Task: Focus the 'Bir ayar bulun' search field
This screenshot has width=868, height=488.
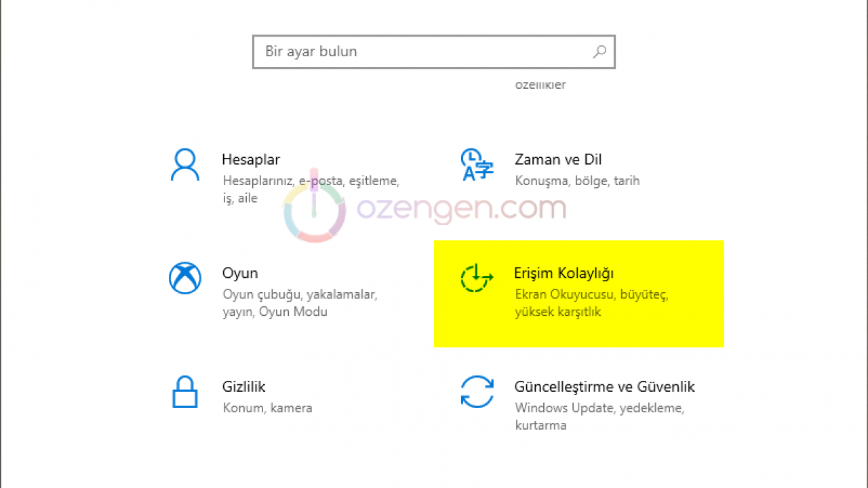Action: click(x=420, y=52)
